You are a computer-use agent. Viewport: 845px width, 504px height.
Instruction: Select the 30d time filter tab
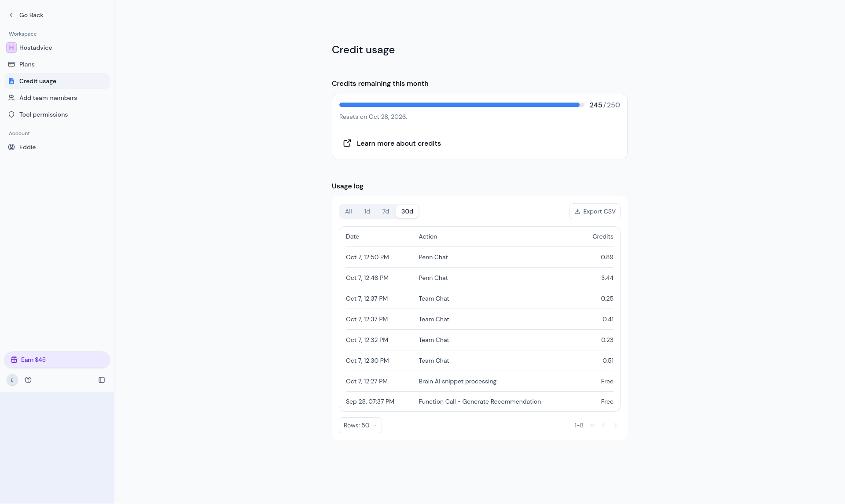pyautogui.click(x=407, y=211)
